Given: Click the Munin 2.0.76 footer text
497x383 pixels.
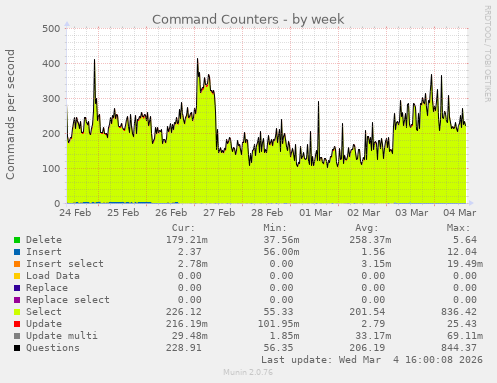Looking at the screenshot, I should point(248,372).
